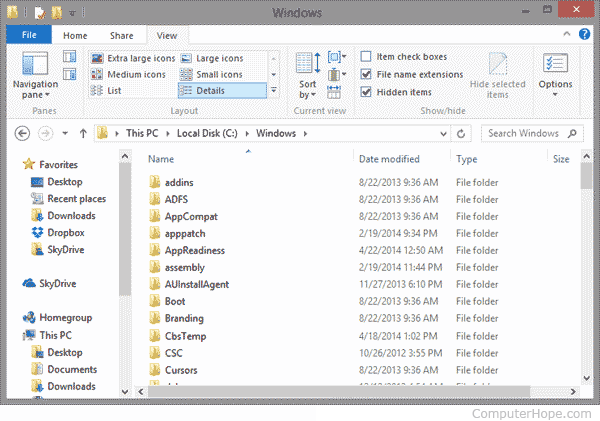Click Local Disk (C:) breadcrumb
The height and width of the screenshot is (421, 600).
click(207, 133)
